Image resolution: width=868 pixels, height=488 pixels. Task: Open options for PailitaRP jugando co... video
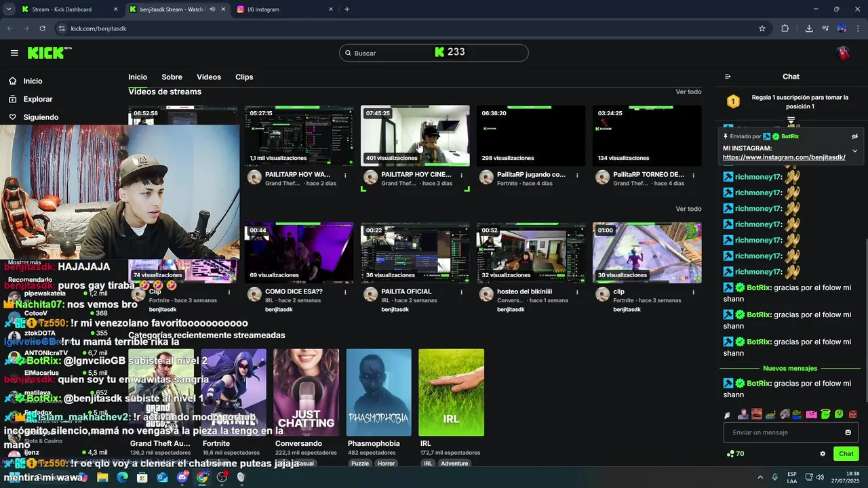577,175
